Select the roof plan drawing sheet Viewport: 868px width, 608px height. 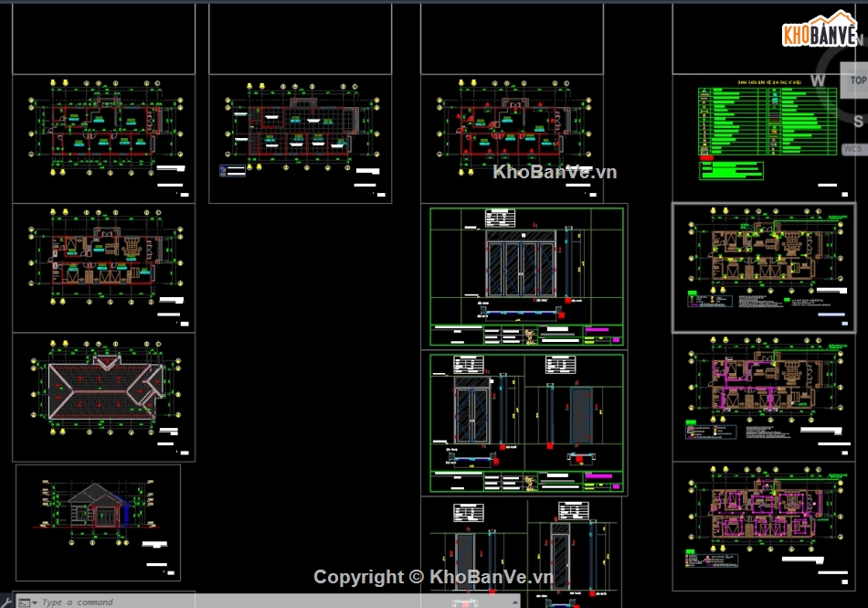pos(103,395)
